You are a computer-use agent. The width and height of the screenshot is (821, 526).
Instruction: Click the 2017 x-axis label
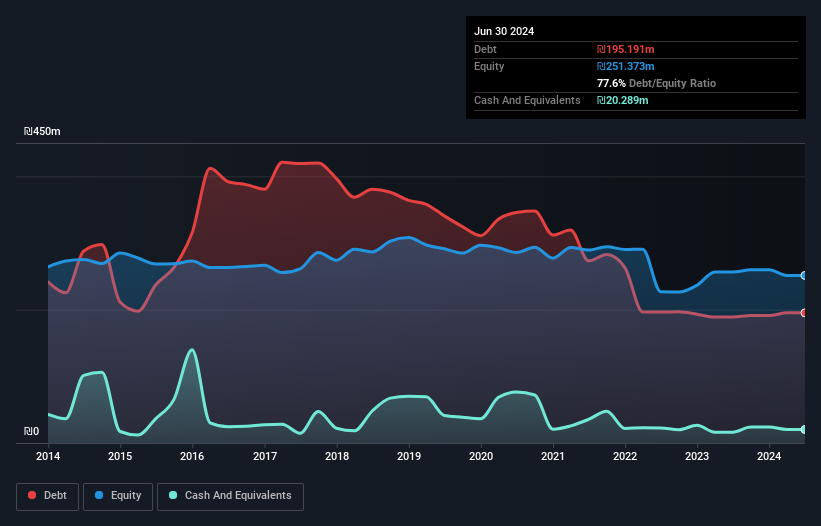coord(265,456)
